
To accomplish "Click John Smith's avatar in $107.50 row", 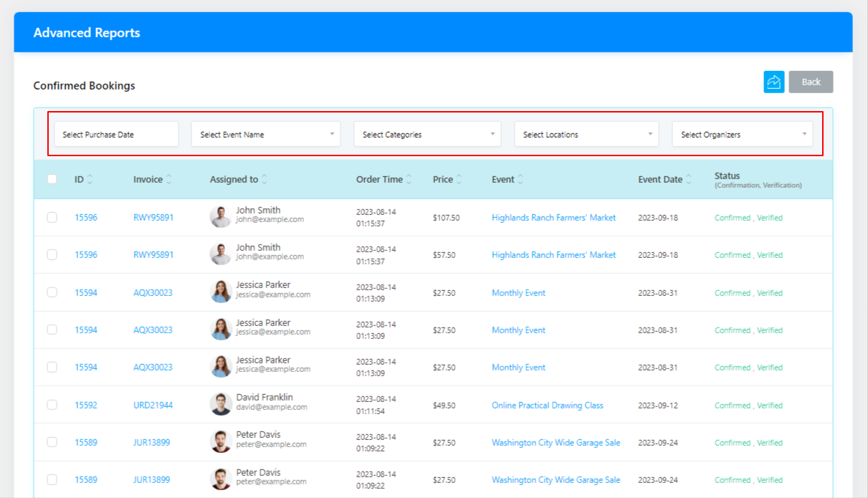I will click(x=221, y=217).
